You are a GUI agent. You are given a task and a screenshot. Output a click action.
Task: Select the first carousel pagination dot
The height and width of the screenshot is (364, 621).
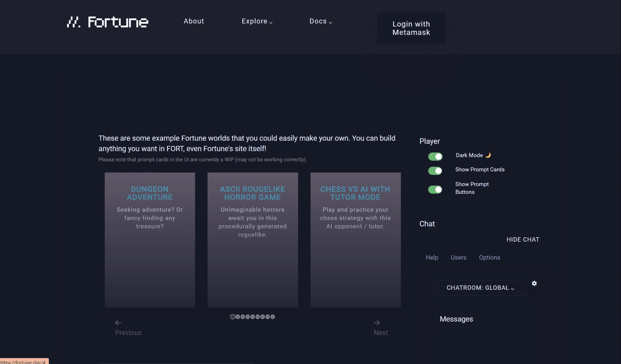point(233,317)
